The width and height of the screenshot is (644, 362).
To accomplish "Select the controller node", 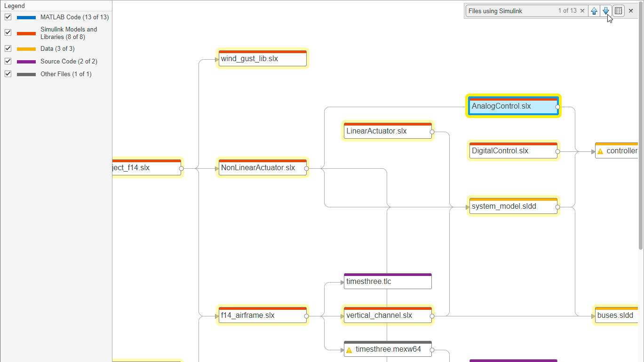I will 616,150.
